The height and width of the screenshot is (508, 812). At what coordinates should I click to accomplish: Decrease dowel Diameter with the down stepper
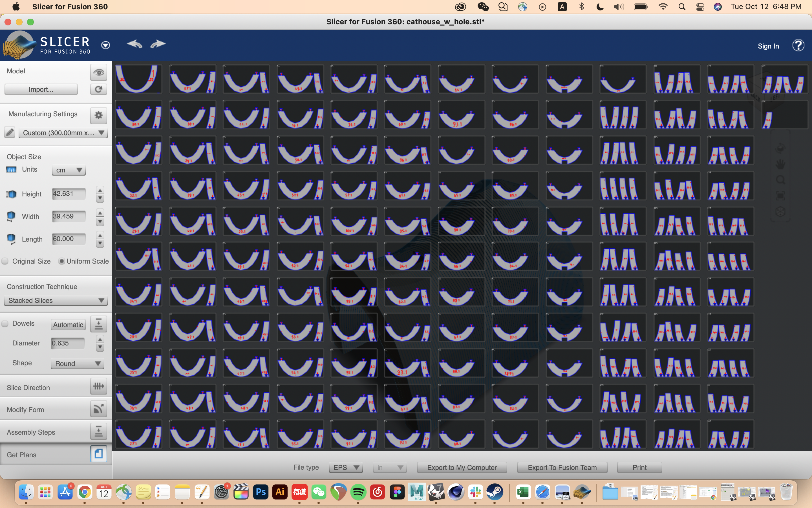click(100, 348)
